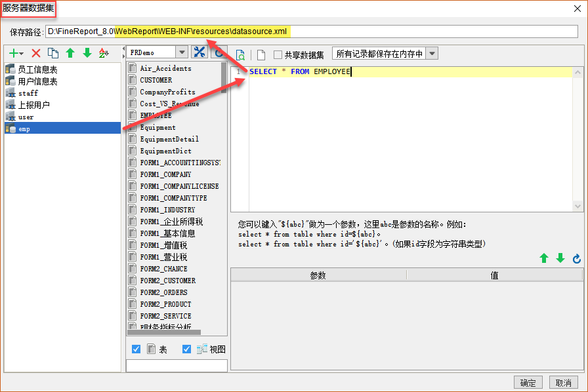This screenshot has width=588, height=392.
Task: Select the FORM1_基本信息 table
Action: point(167,233)
